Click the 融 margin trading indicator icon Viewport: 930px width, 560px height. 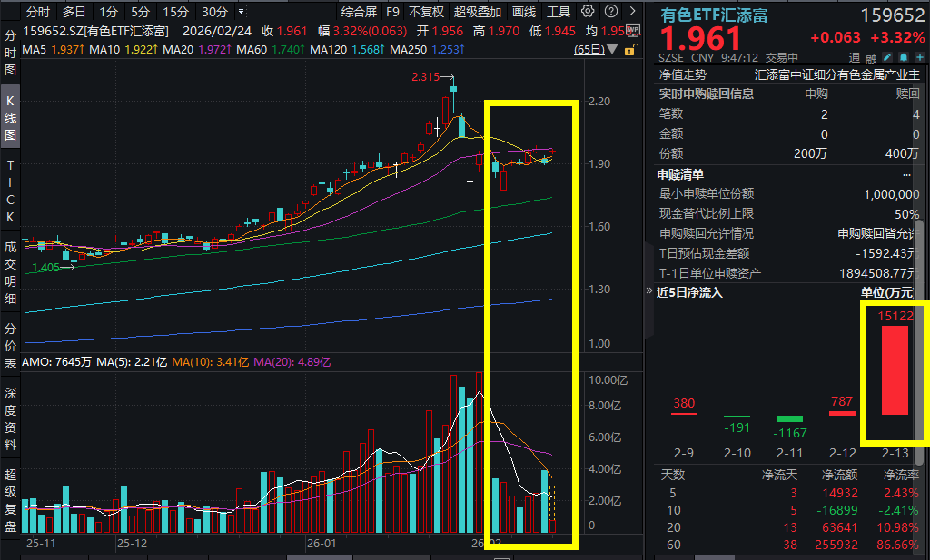[x=870, y=56]
